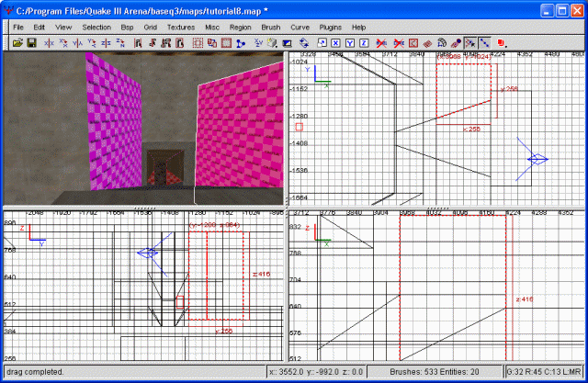Click overlapping squares CSG Subtract icon

212,43
